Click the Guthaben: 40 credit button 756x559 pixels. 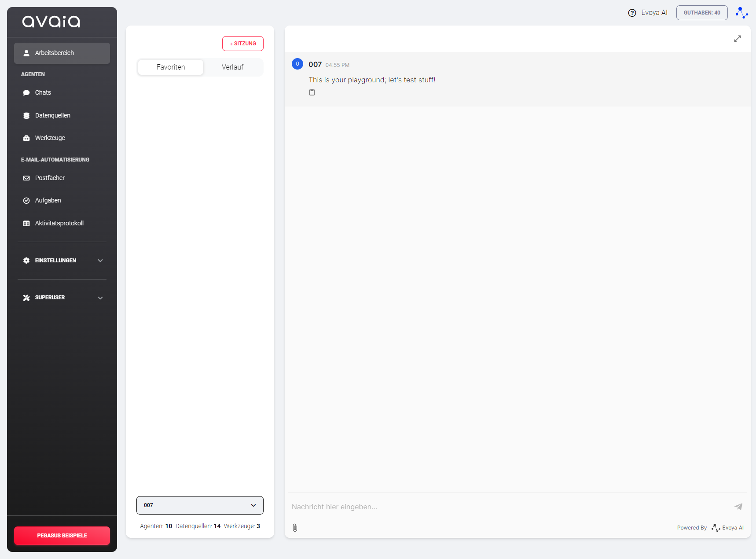click(x=701, y=13)
